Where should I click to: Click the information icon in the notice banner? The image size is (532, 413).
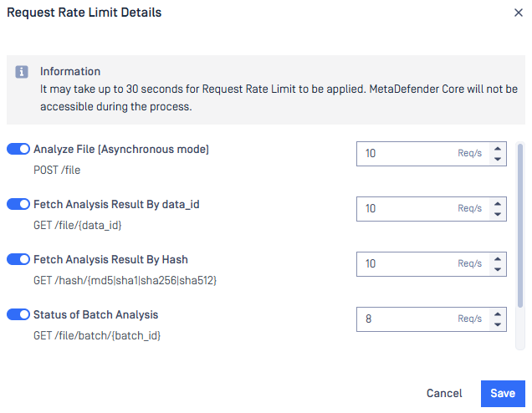[x=22, y=72]
